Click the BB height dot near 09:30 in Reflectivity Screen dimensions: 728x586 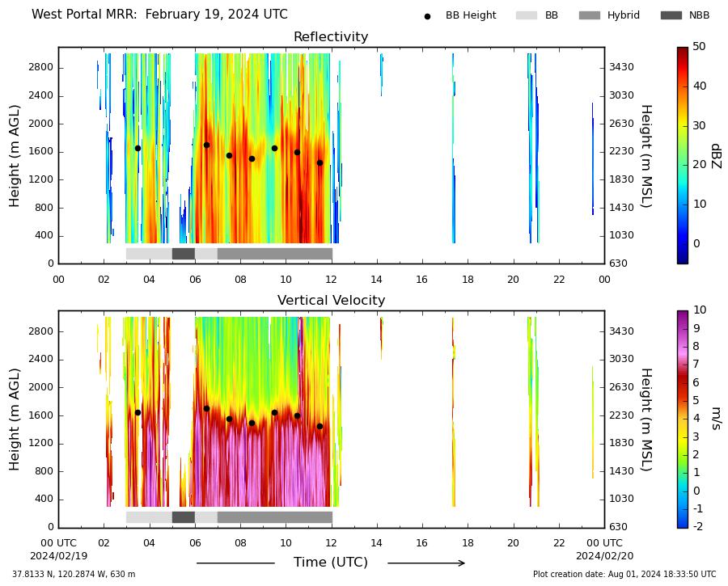coord(275,149)
